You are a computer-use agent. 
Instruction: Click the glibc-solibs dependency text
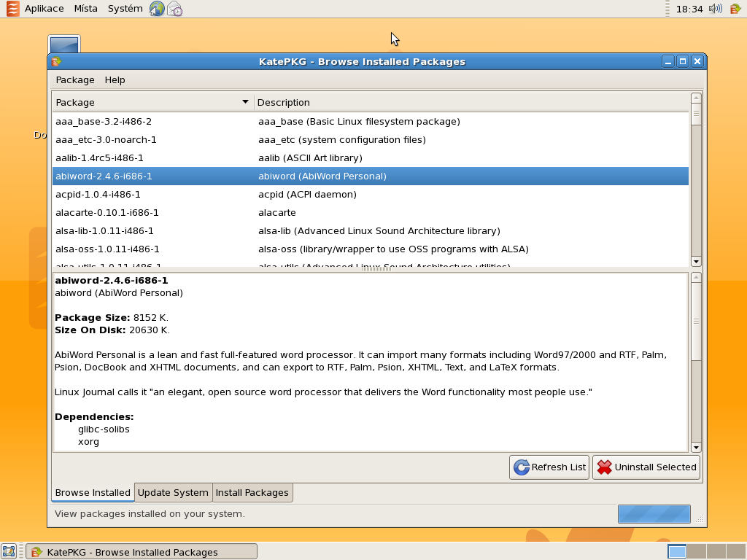[104, 429]
